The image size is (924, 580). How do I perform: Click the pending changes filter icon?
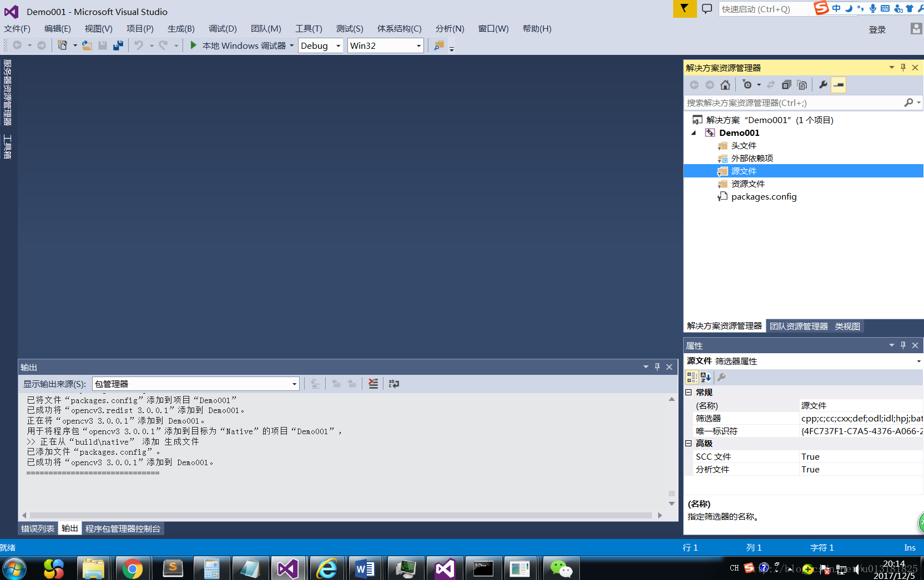(748, 85)
